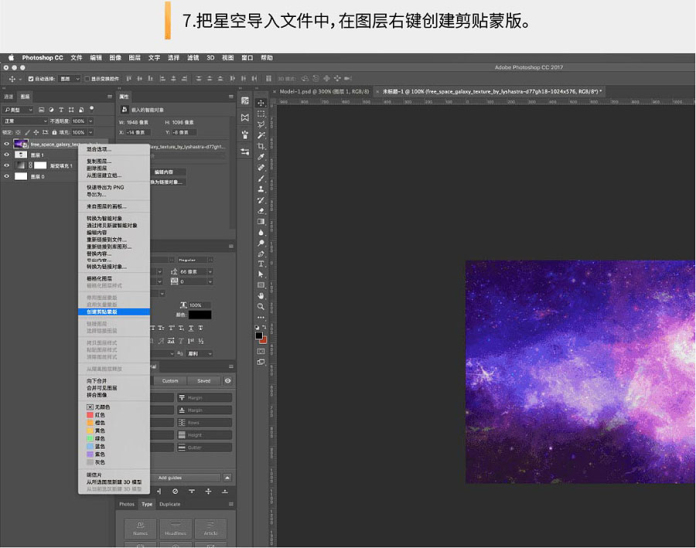
Task: Select the Hand tool
Action: pyautogui.click(x=261, y=295)
